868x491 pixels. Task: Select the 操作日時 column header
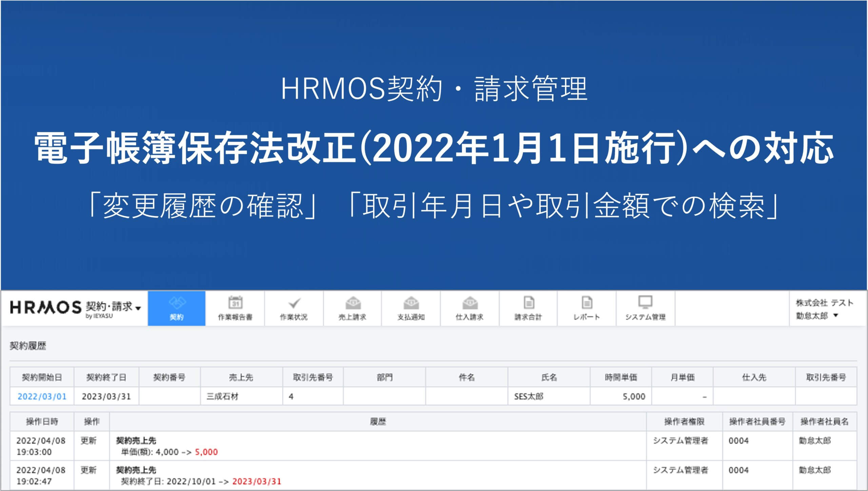(x=42, y=421)
